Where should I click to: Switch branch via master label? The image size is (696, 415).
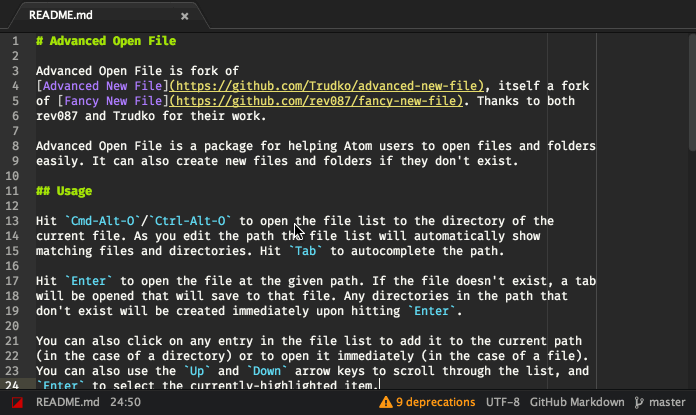click(667, 402)
